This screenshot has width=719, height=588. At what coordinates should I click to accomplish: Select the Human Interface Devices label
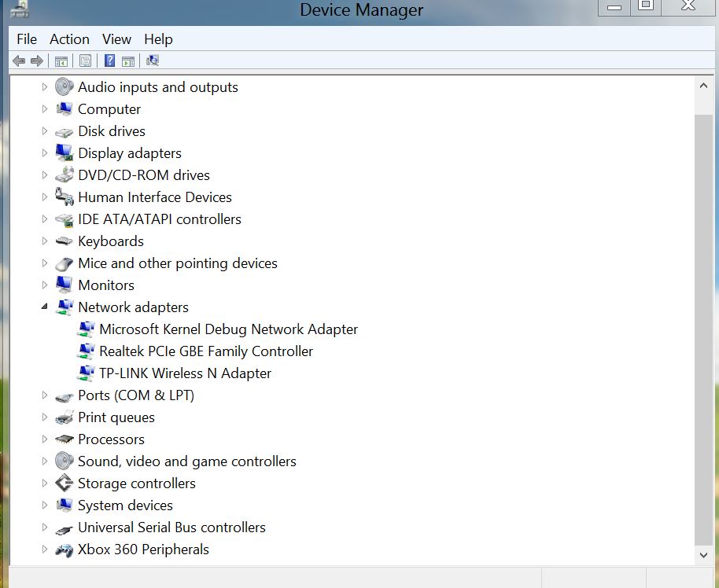pyautogui.click(x=155, y=197)
